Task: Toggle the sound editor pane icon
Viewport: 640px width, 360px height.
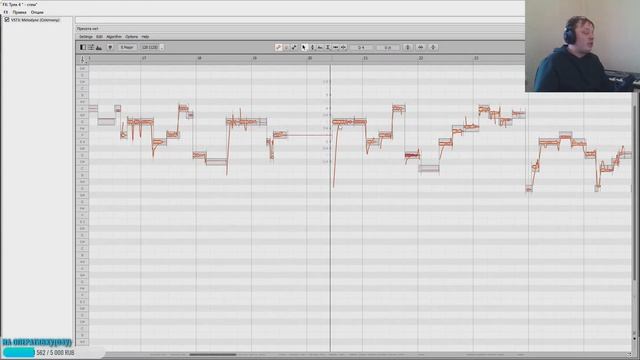Action: click(x=99, y=47)
